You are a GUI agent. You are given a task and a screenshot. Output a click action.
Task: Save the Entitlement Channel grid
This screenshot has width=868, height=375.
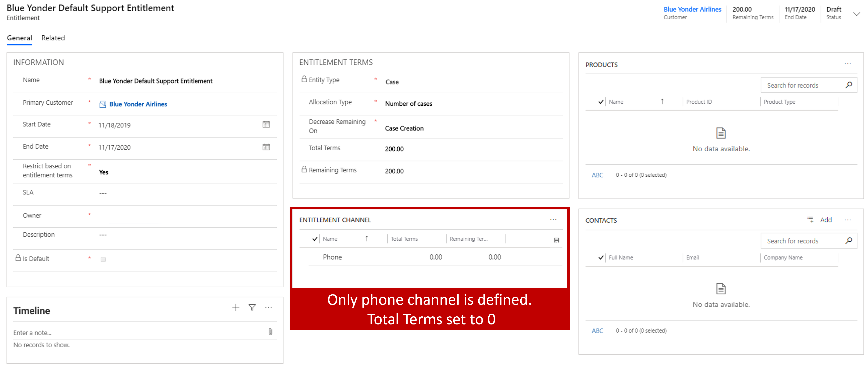tap(556, 240)
